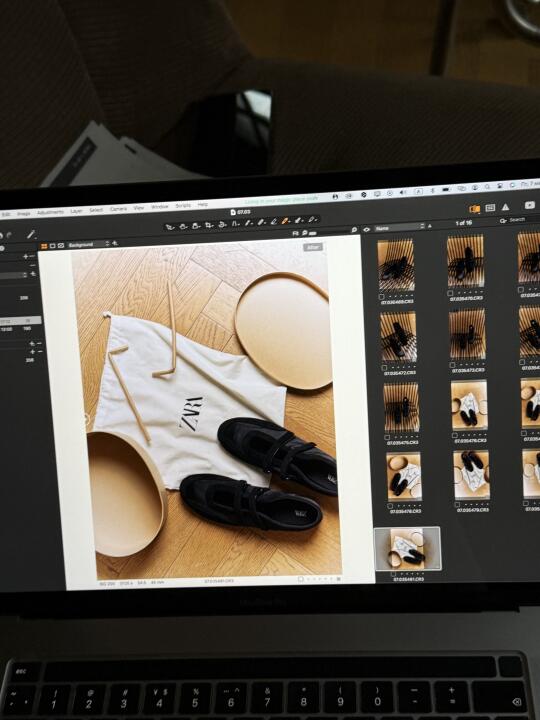This screenshot has width=540, height=720.
Task: Click the orange highlighted brush cursor tool
Action: point(285,221)
